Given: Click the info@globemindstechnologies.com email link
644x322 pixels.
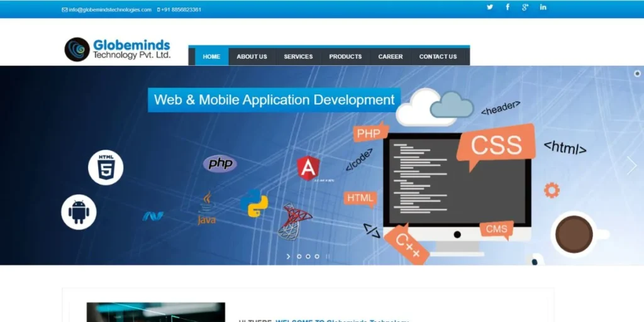Looking at the screenshot, I should [x=107, y=9].
